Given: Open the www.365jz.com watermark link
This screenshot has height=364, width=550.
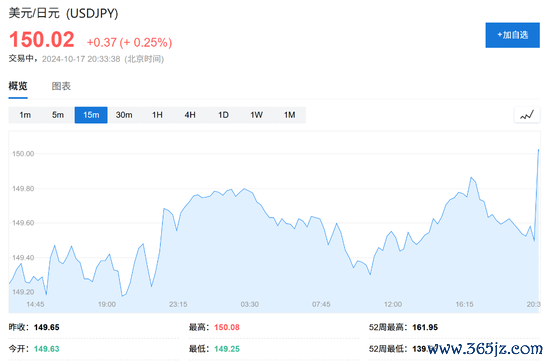Looking at the screenshot, I should (x=485, y=349).
